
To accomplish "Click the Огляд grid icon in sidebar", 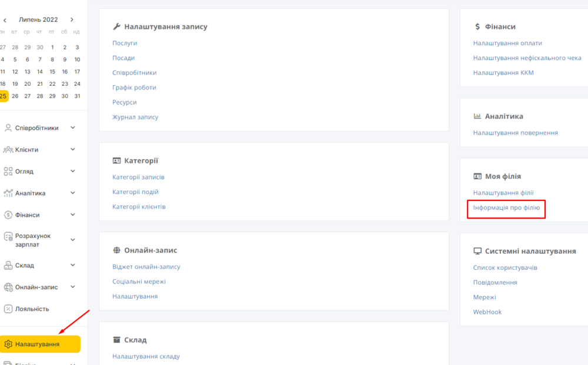I will tap(8, 172).
